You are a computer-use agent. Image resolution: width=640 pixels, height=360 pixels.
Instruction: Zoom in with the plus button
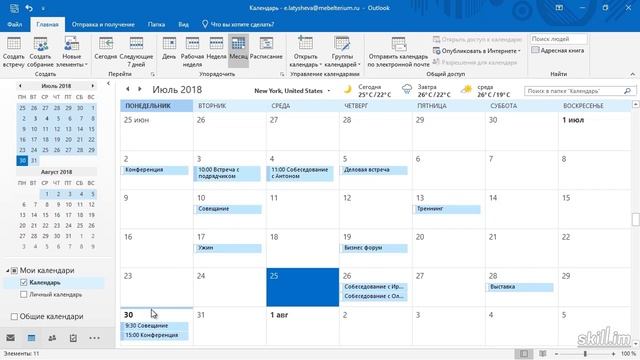click(x=613, y=353)
